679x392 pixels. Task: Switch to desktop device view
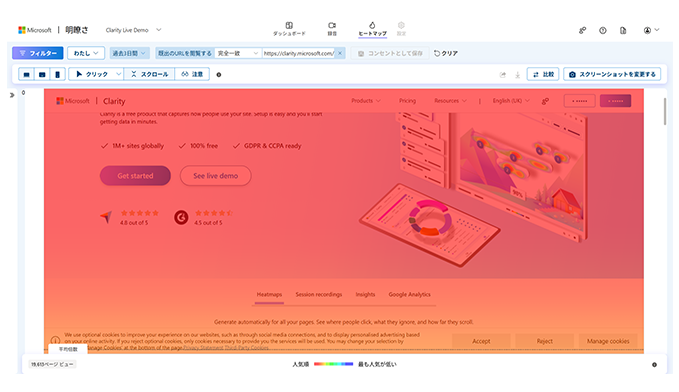26,75
